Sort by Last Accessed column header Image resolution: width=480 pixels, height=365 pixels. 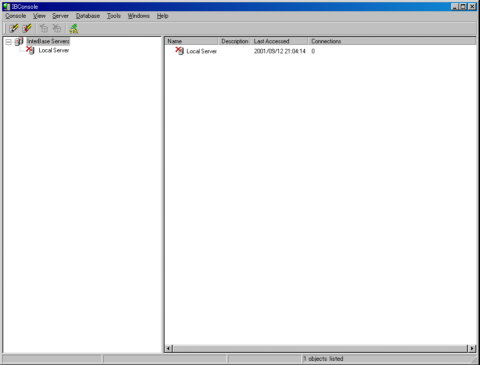[279, 41]
